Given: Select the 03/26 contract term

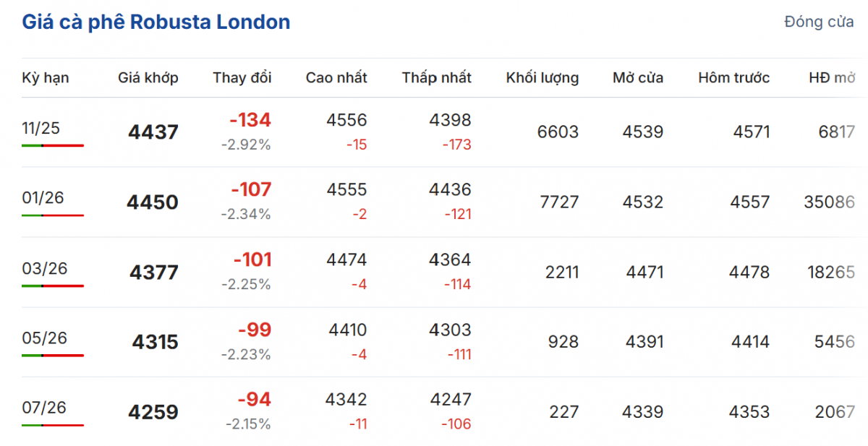Looking at the screenshot, I should [44, 268].
